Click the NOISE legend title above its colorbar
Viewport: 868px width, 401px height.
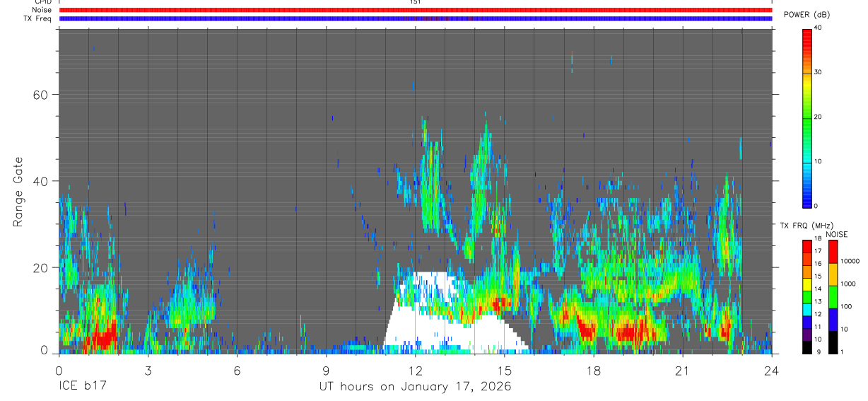(x=837, y=234)
